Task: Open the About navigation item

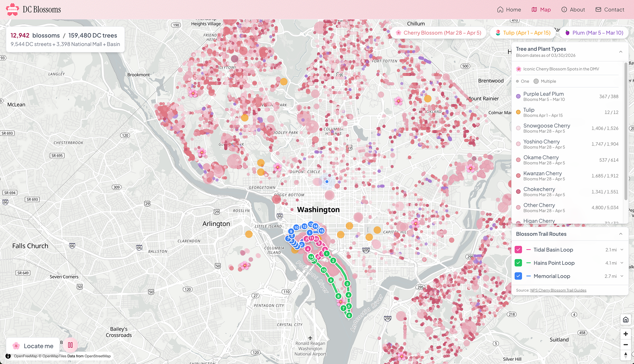Action: point(573,9)
